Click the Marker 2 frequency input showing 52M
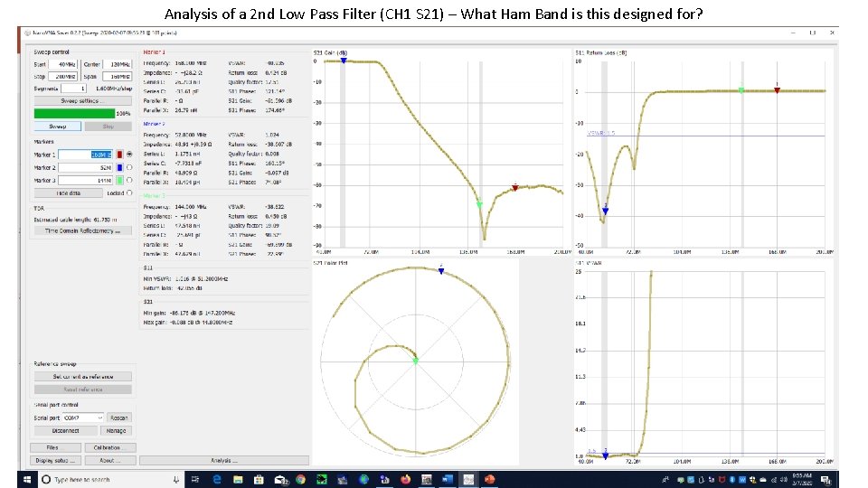868x488 pixels. [85, 167]
